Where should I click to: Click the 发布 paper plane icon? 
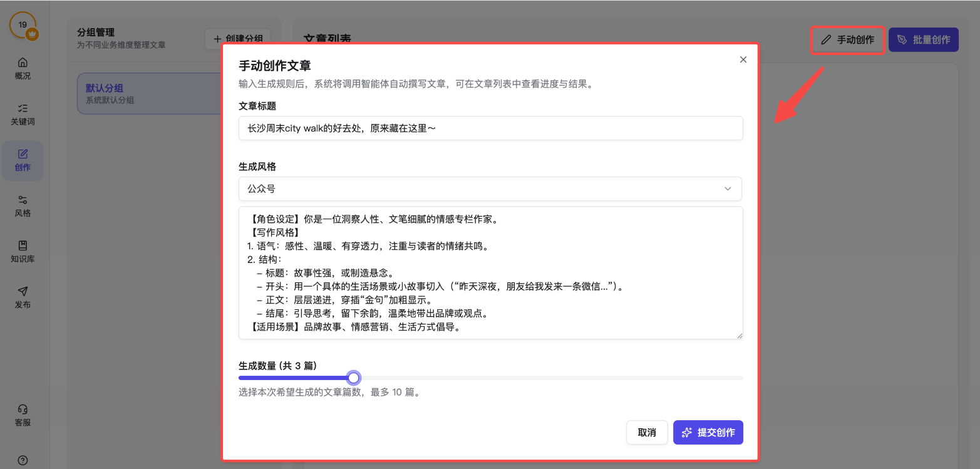tap(23, 292)
